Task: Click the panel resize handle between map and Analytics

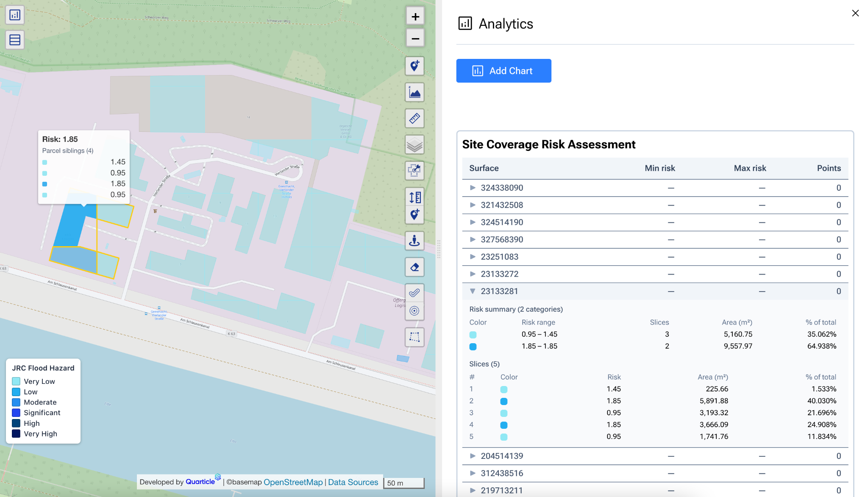Action: [439, 249]
